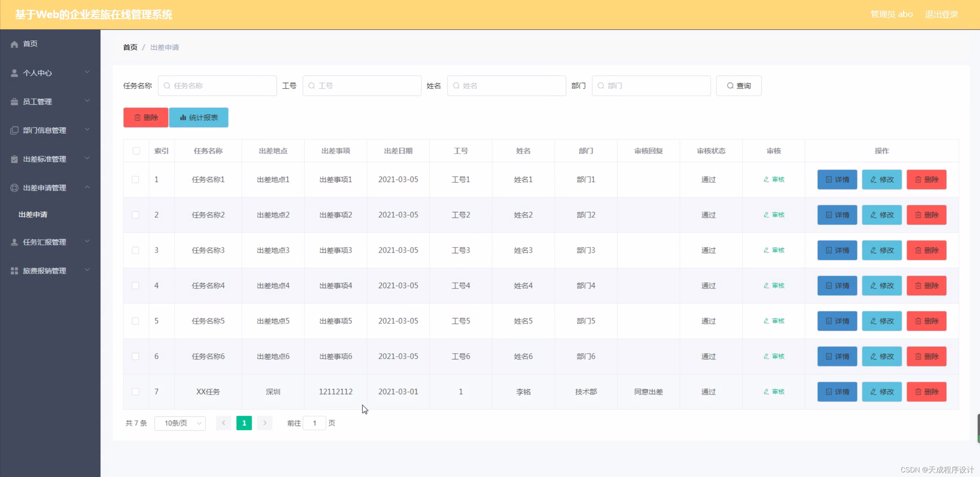Check the checkbox for XX任务 row
This screenshot has height=477, width=980.
click(x=136, y=392)
